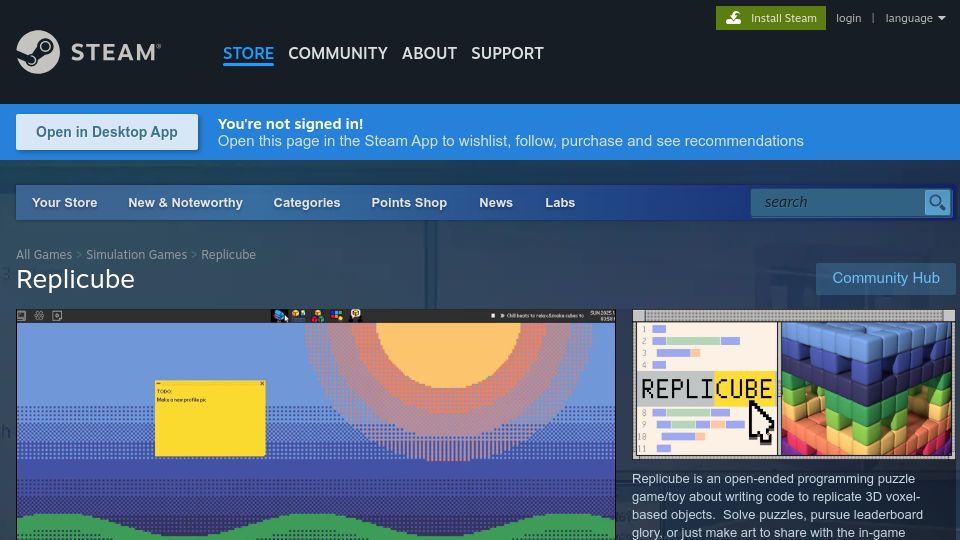Click the search magnifier icon

937,202
